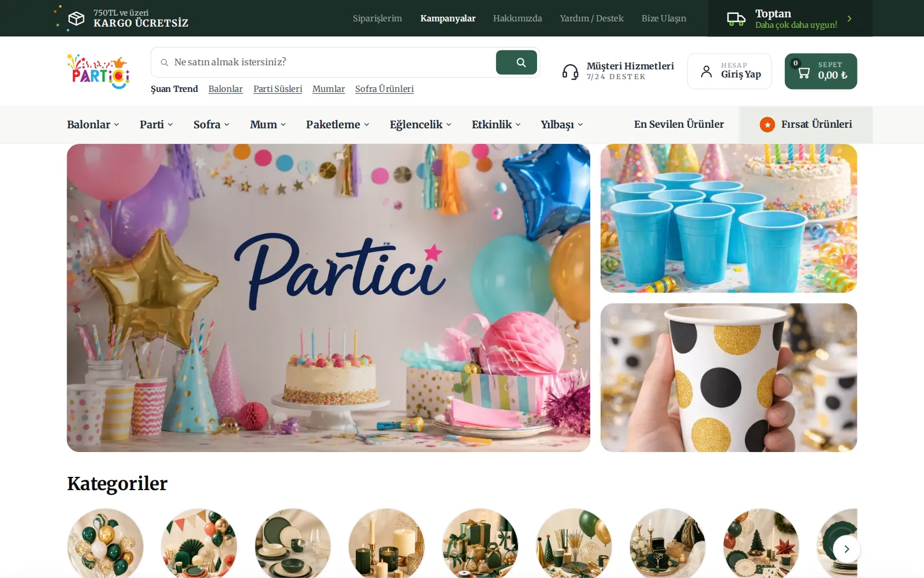The height and width of the screenshot is (578, 924).
Task: Click Müşteri Hizmetleri support text
Action: 630,66
